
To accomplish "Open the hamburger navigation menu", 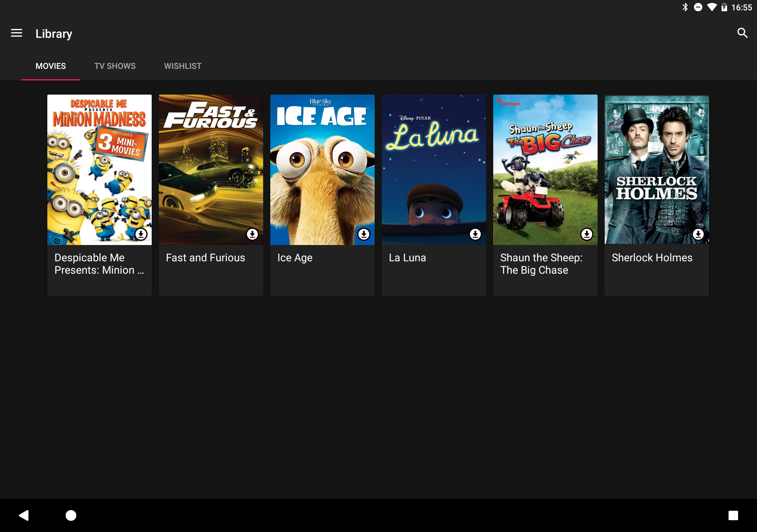I will (17, 33).
